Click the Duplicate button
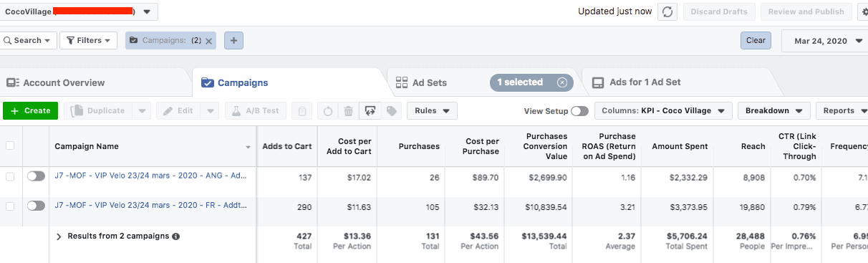Screen dimensions: 868x263 (99, 111)
